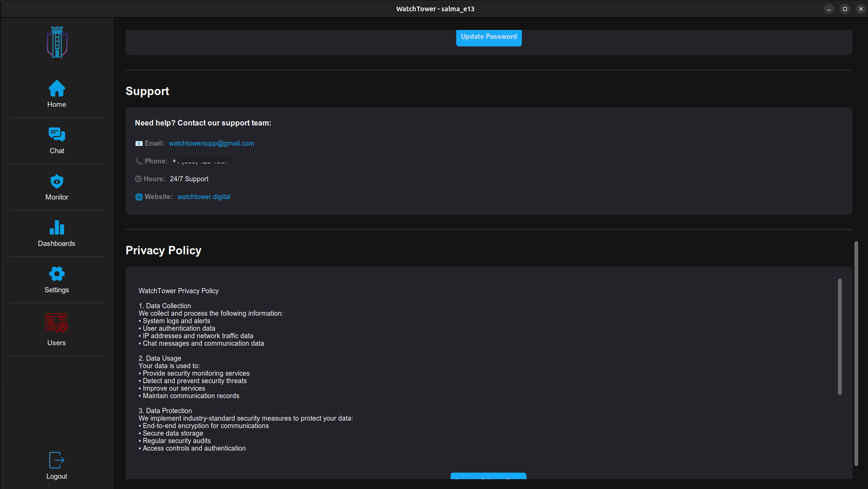The image size is (868, 489).
Task: Click the main page scrollbar
Action: 856,354
